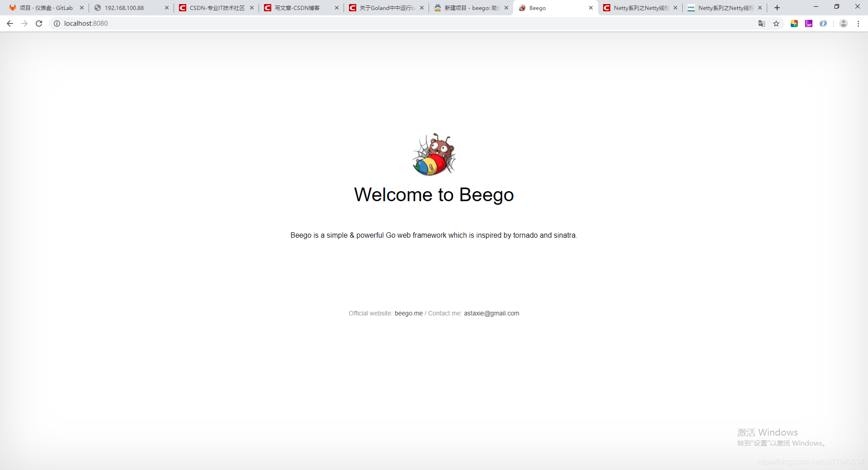Screen dimensions: 868x470
Task: Open the Chrome three-dot menu
Action: [x=858, y=23]
